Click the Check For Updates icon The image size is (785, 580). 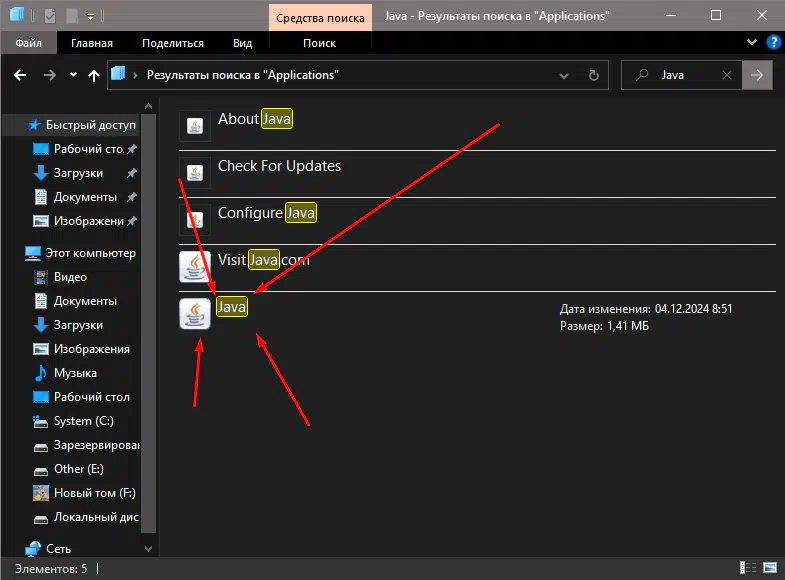[195, 173]
